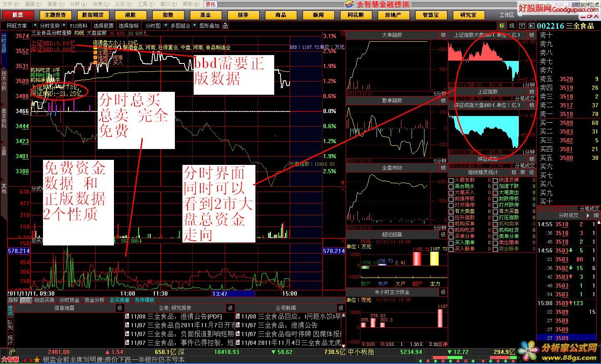Switch to the 资金分析 tab
The height and width of the screenshot is (364, 601).
[94, 300]
